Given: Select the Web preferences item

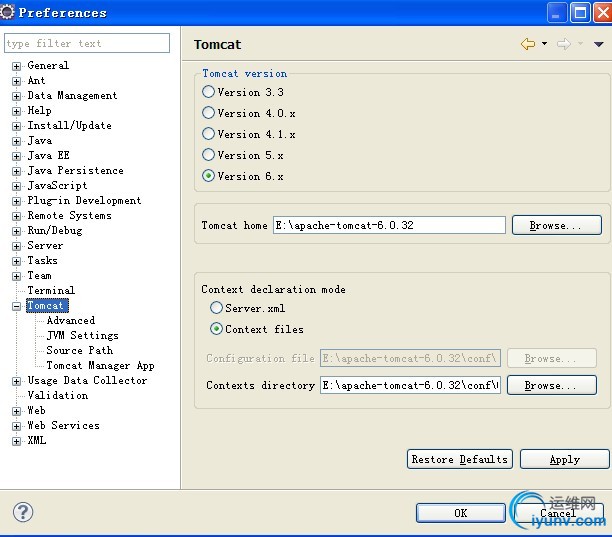Looking at the screenshot, I should point(37,410).
